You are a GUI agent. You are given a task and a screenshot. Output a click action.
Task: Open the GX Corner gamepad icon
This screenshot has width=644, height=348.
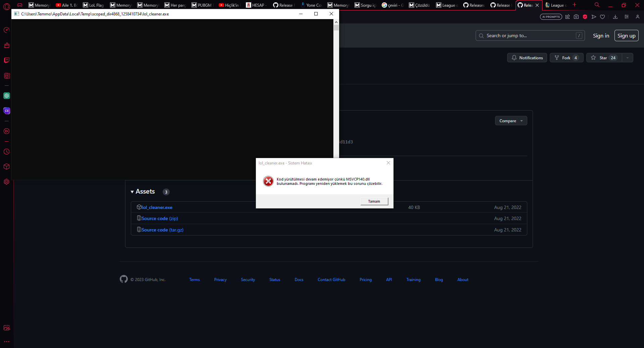pyautogui.click(x=20, y=5)
